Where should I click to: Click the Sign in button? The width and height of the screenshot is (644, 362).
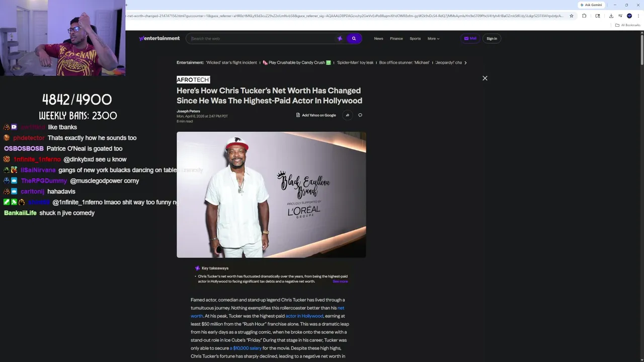pos(492,38)
